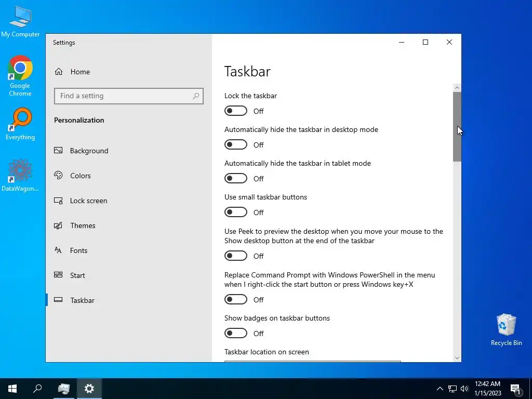Click the scrollbar down arrow
532x399 pixels.
pos(457,357)
